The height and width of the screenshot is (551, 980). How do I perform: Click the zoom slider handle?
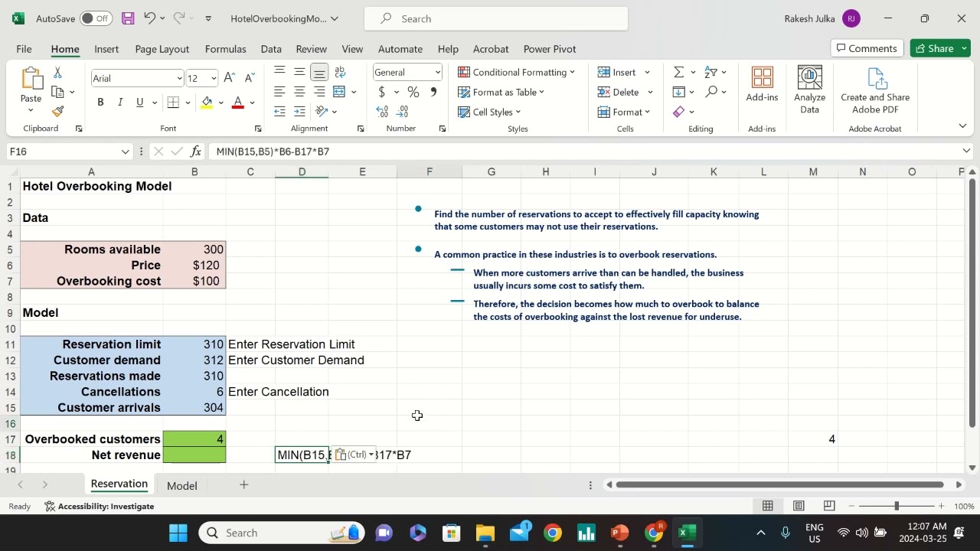click(897, 506)
